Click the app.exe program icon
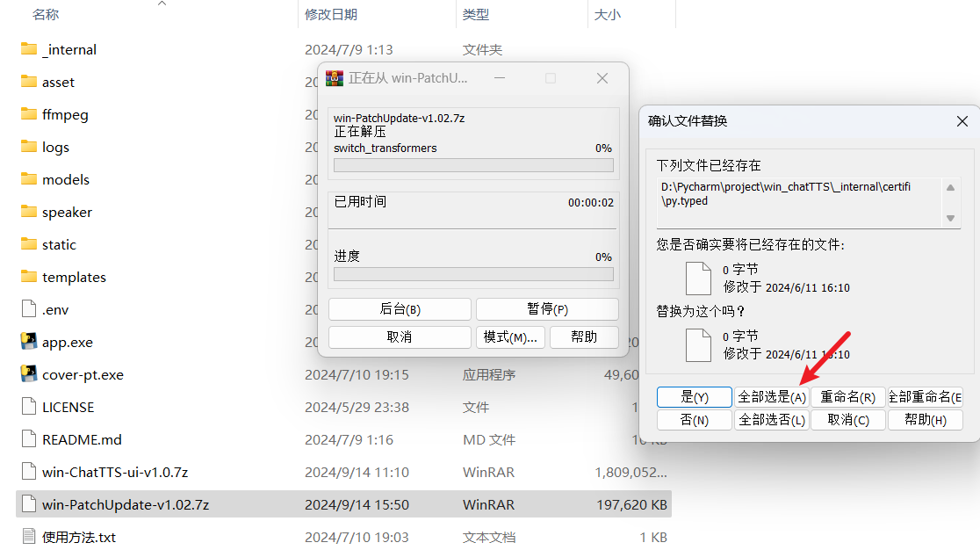Screen dimensions: 980x550 pyautogui.click(x=29, y=341)
